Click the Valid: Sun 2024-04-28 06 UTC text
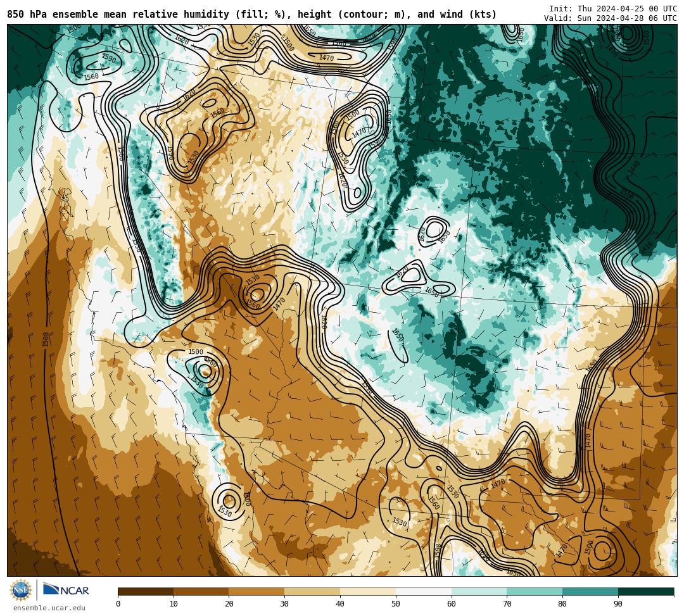The height and width of the screenshot is (616, 684). [611, 18]
